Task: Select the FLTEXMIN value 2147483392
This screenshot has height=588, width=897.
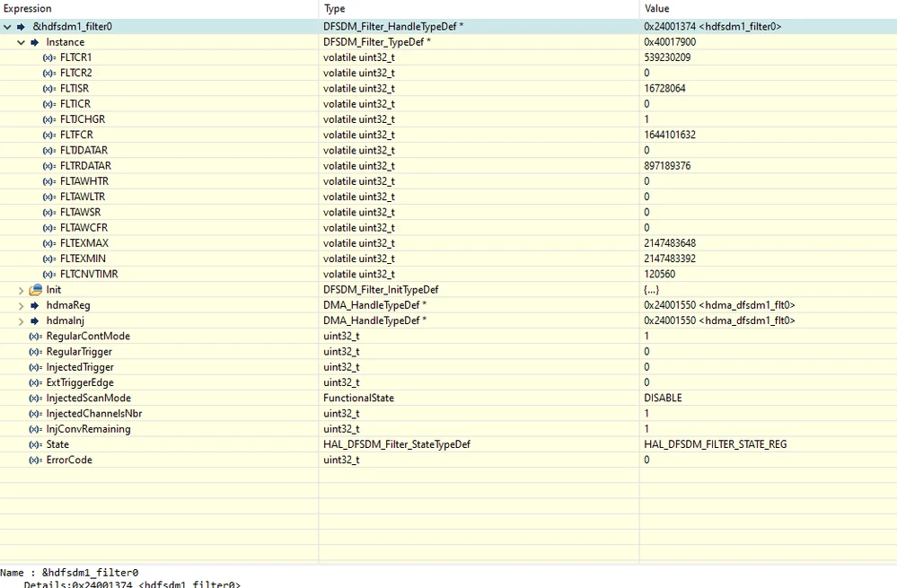Action: 670,259
